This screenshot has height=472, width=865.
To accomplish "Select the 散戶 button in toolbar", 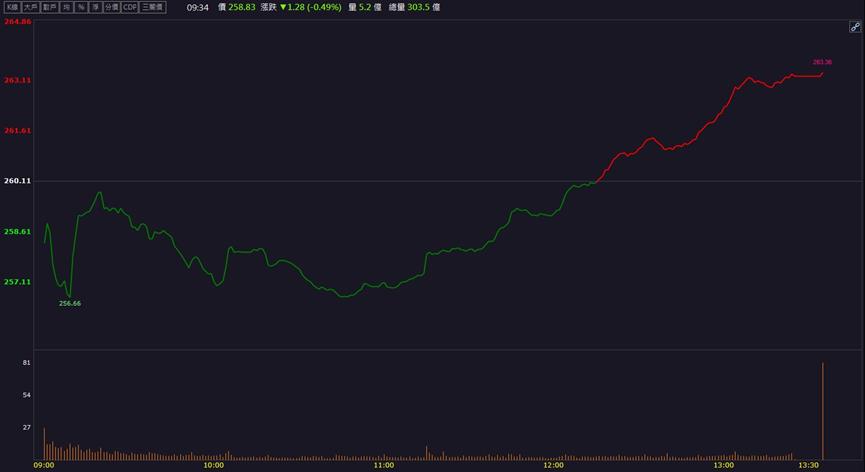I will pyautogui.click(x=50, y=7).
